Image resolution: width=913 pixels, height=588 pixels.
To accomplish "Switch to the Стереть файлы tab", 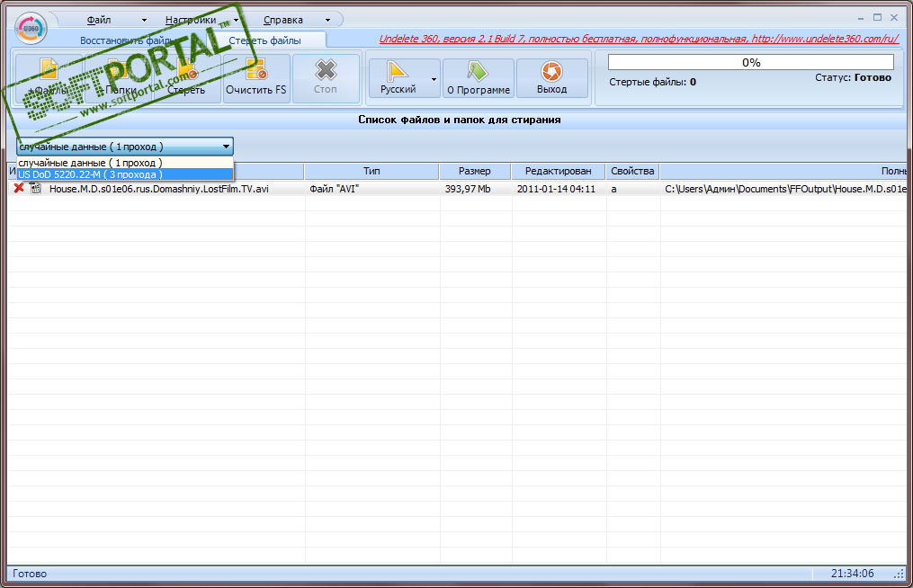I will [x=265, y=40].
